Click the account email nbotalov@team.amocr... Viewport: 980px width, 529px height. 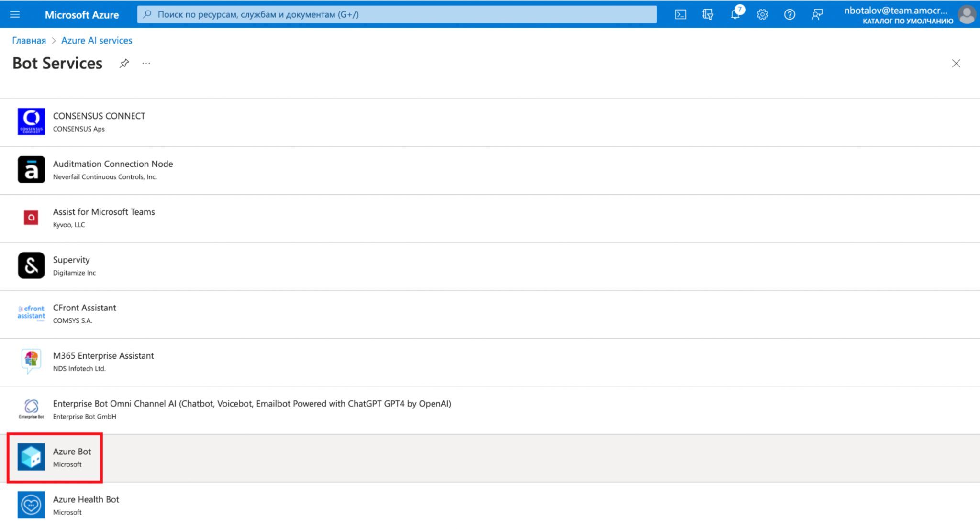(895, 10)
